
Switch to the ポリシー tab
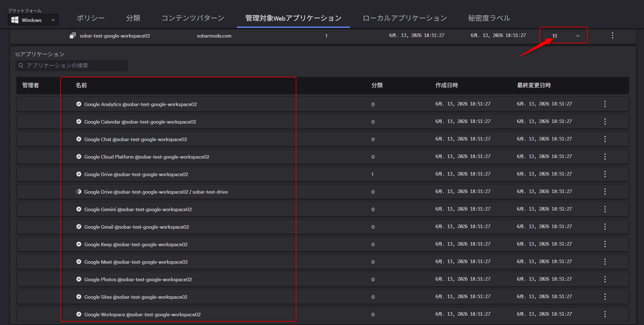91,18
